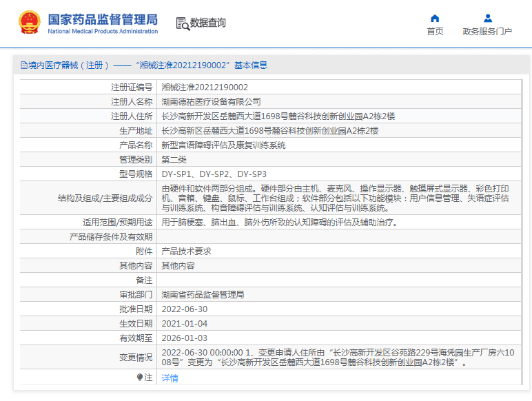Open the 数据查询 section
The height and width of the screenshot is (401, 532).
tap(207, 23)
